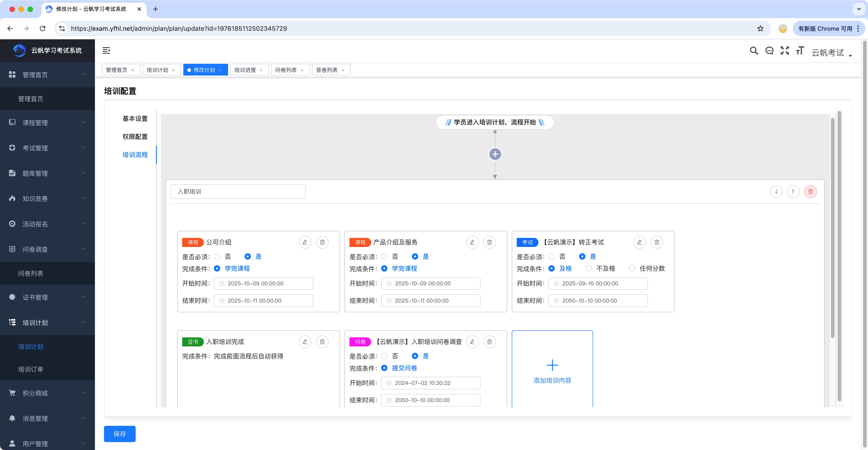The height and width of the screenshot is (450, 868).
Task: Collapse the sidebar with hamburger icon
Action: pyautogui.click(x=106, y=51)
